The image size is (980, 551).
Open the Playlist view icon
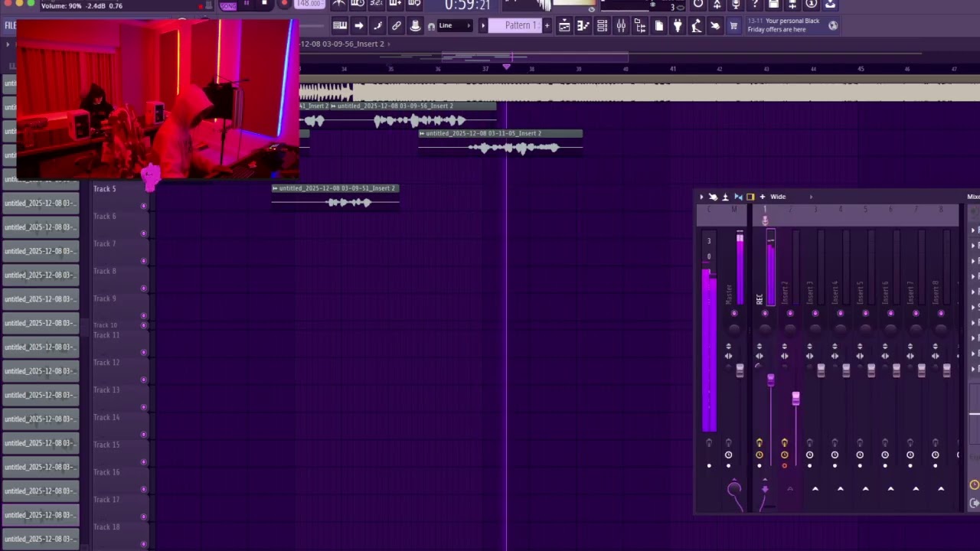click(564, 26)
